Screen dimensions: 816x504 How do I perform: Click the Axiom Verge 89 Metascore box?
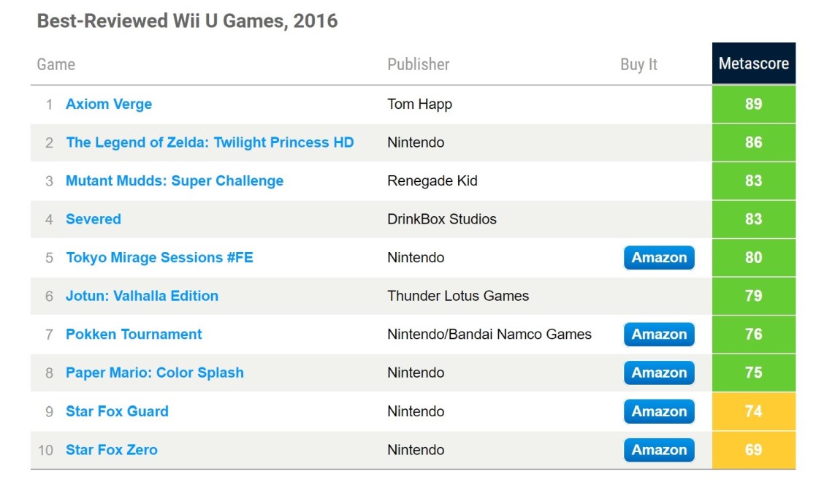[x=753, y=104]
